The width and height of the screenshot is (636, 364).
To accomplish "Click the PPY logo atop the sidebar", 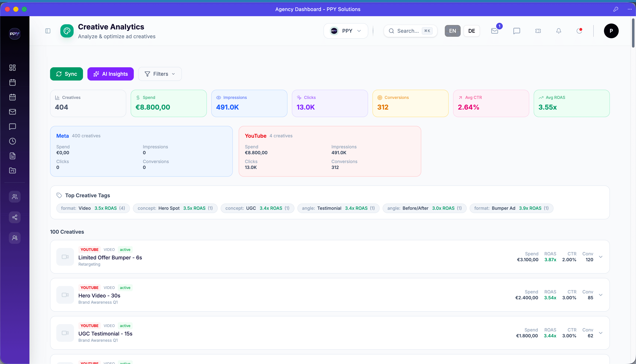I will (15, 34).
